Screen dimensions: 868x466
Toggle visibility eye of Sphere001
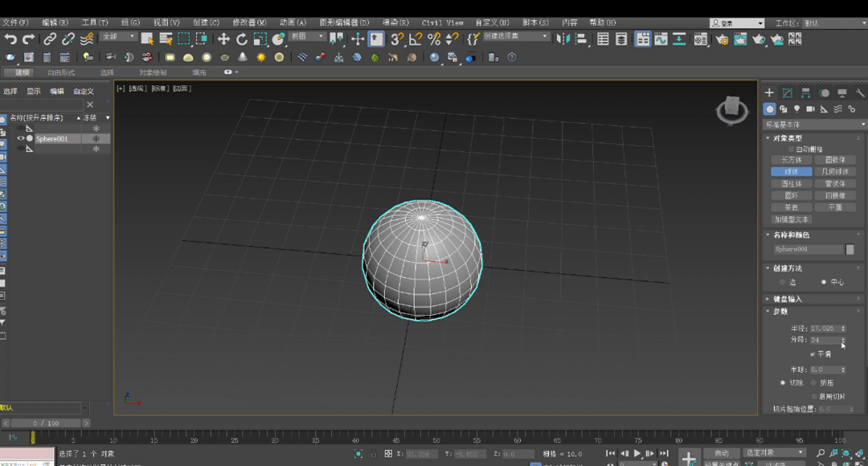[21, 138]
